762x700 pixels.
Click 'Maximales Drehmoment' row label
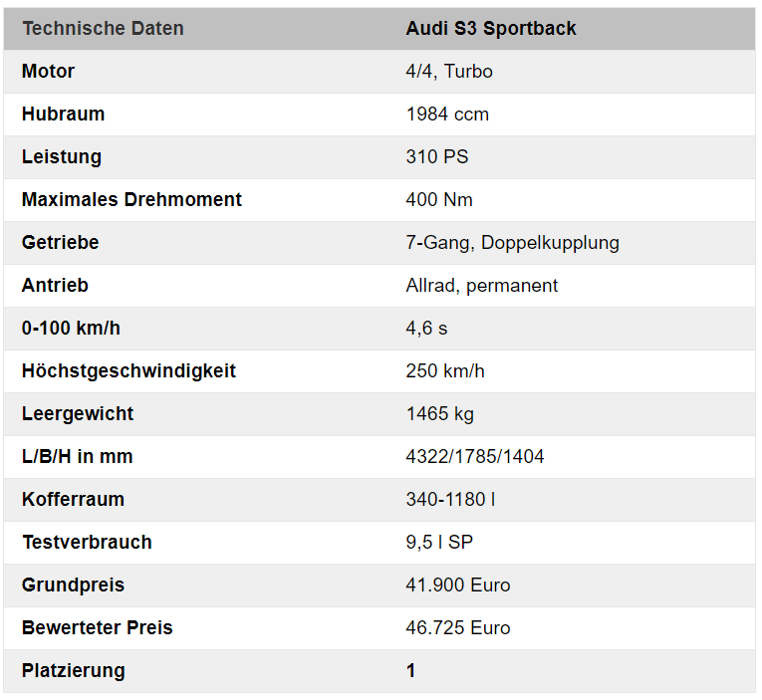click(131, 200)
